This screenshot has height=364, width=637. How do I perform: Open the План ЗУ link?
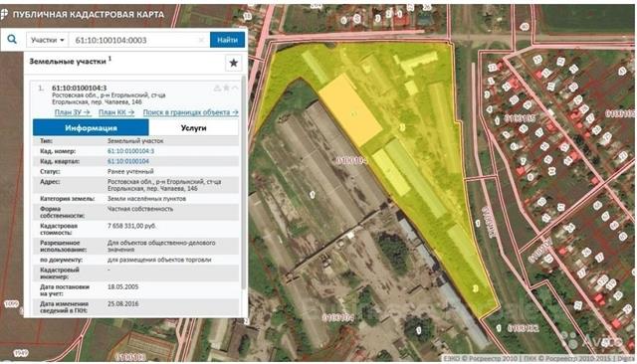(73, 112)
